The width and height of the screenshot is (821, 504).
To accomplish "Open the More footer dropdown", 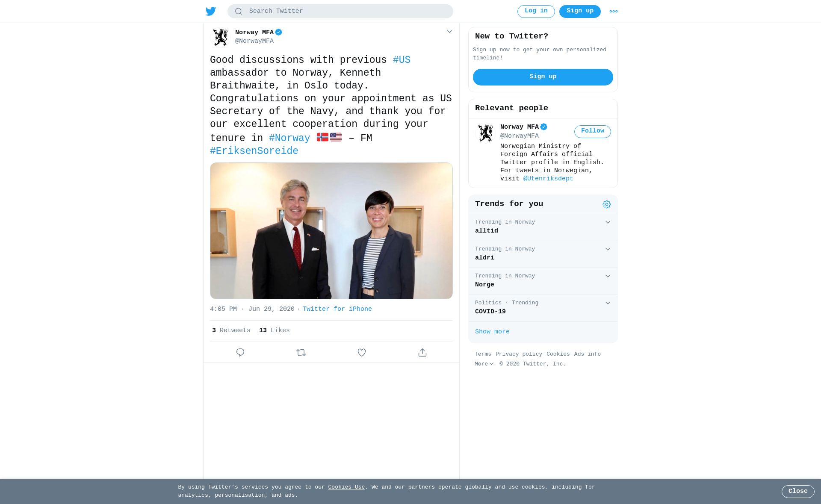I will tap(484, 364).
